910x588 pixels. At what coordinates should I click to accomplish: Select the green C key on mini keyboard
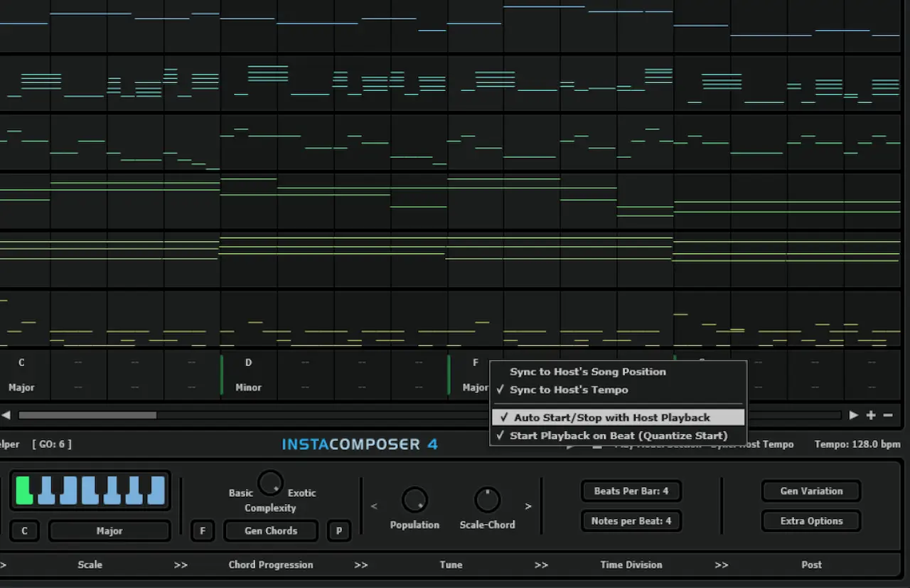[24, 490]
